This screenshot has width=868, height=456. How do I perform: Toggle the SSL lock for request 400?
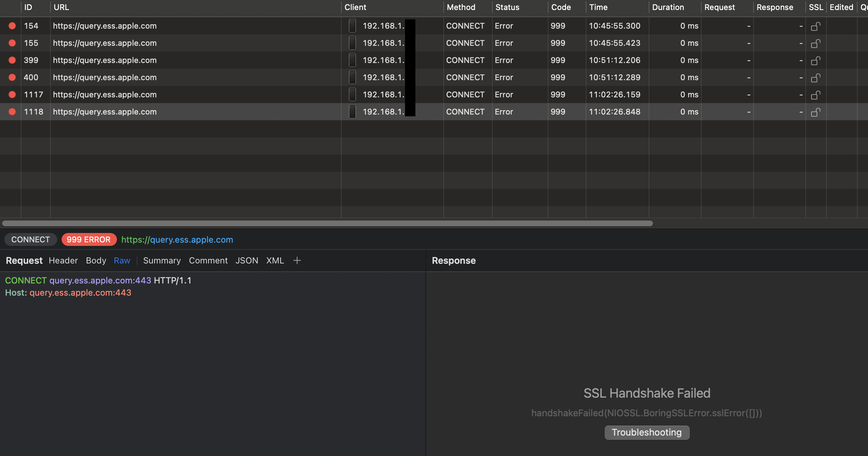816,77
